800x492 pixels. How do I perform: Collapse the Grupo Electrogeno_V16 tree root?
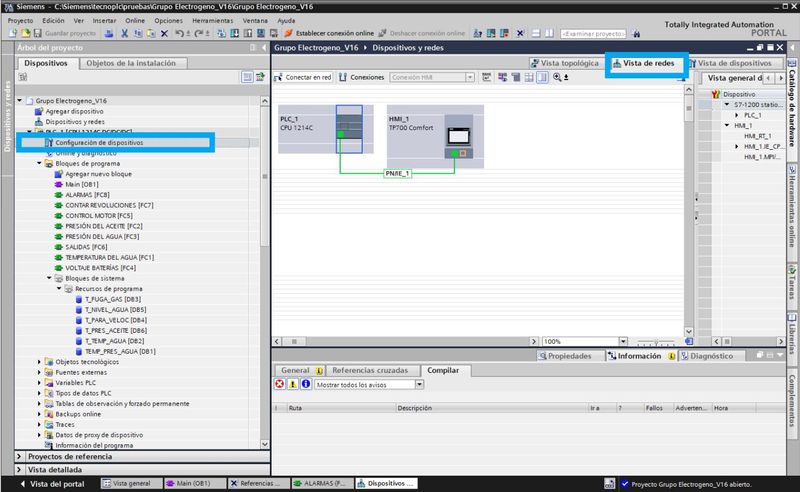[x=20, y=101]
